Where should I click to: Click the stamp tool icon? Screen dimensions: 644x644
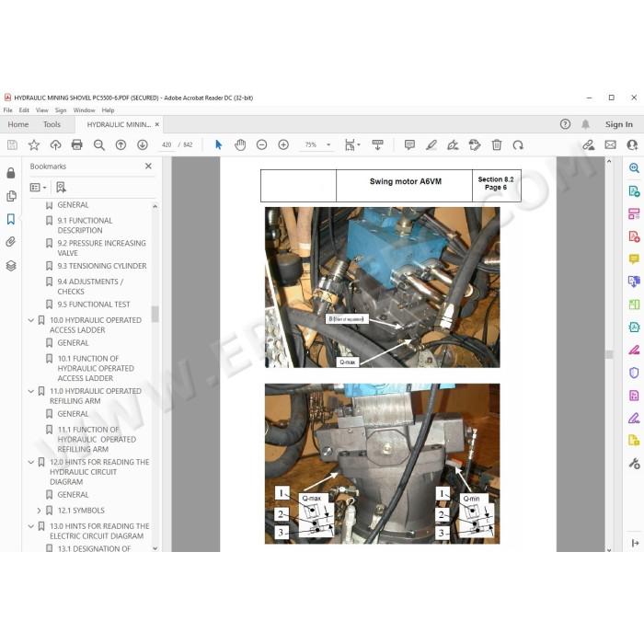point(475,144)
